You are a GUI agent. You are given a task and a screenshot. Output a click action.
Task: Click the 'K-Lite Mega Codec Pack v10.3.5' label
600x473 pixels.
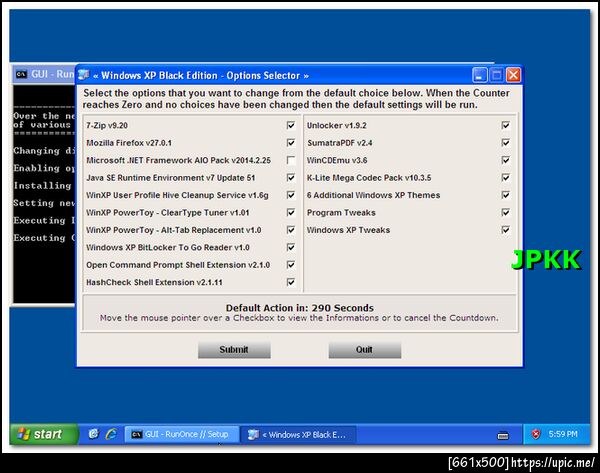pos(369,178)
